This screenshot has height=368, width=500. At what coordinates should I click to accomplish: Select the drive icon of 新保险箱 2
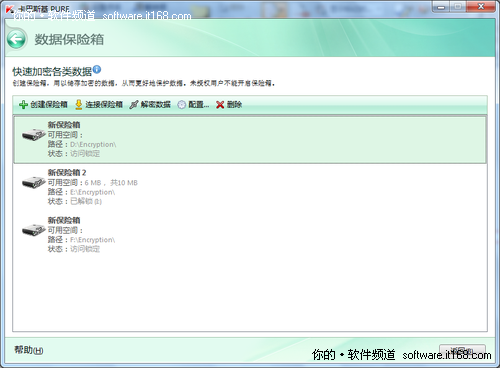click(34, 182)
